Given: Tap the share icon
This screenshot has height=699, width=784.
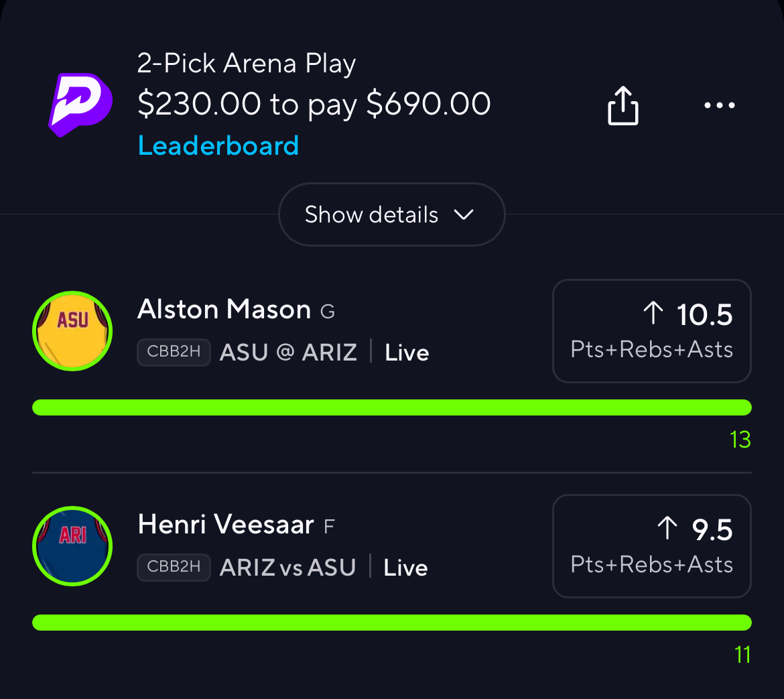Looking at the screenshot, I should [x=623, y=106].
